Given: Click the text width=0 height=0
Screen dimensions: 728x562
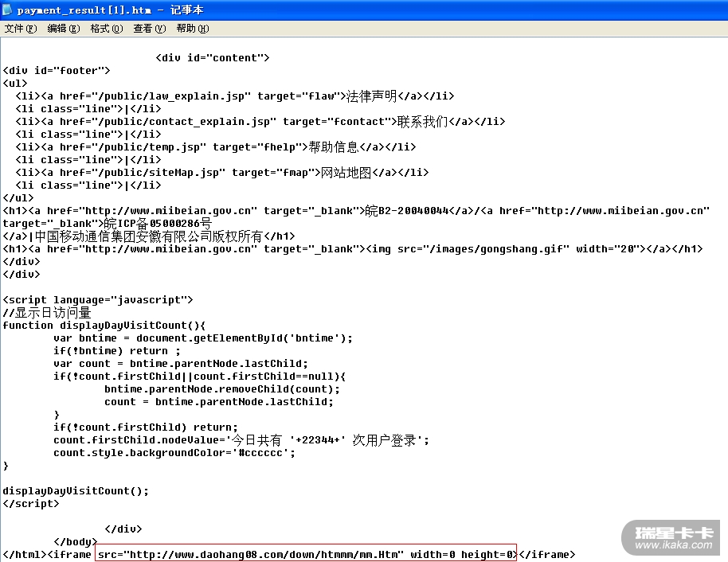Looking at the screenshot, I should tap(461, 555).
